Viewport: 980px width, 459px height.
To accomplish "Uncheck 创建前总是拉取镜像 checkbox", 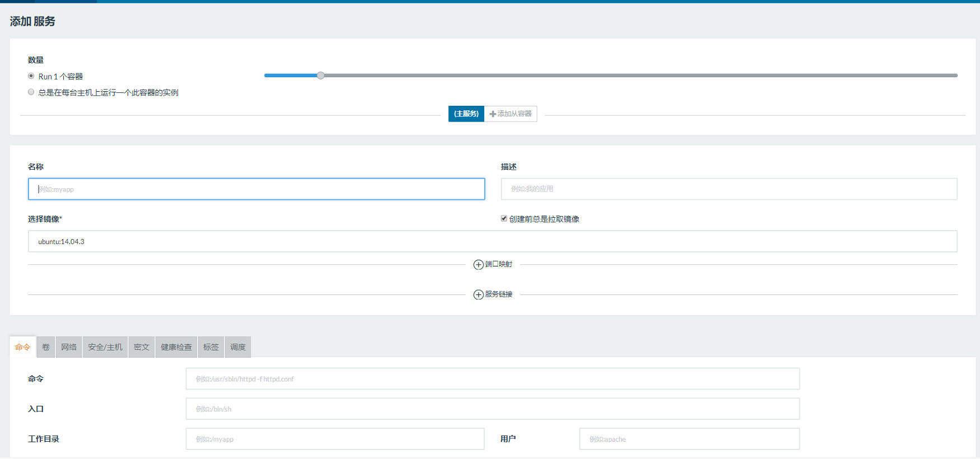I will pyautogui.click(x=504, y=219).
